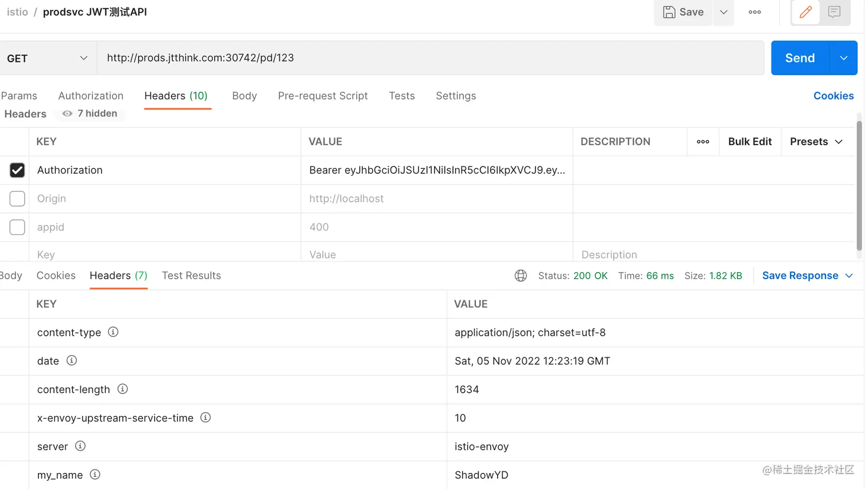This screenshot has width=868, height=489.
Task: Click the info icon next to my_name
Action: [95, 474]
